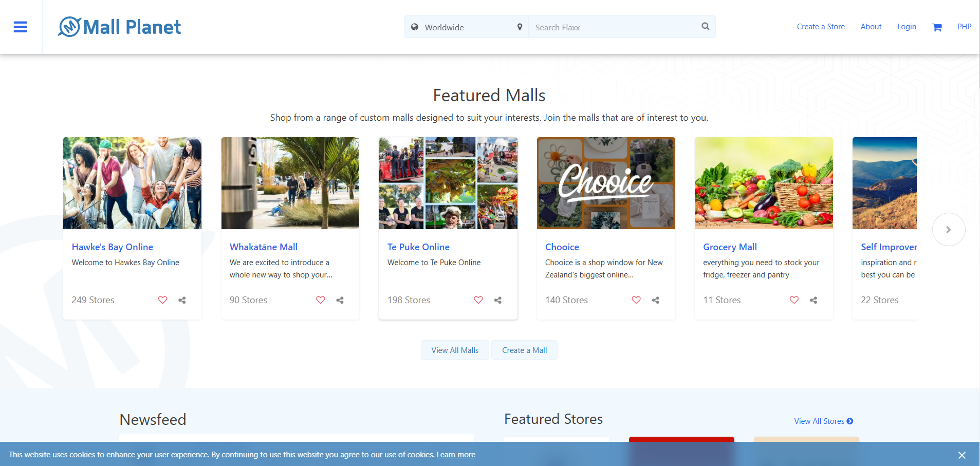Click the Featured Malls heading
Image resolution: width=980 pixels, height=466 pixels.
point(489,96)
